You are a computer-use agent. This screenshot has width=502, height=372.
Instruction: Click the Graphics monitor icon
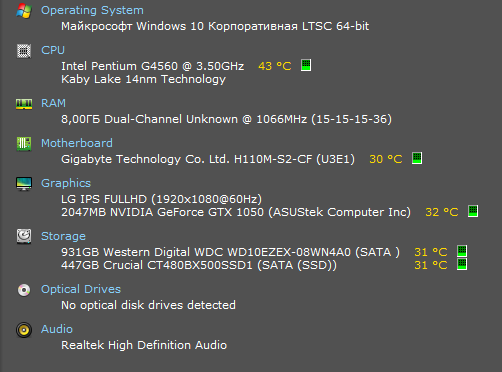tap(24, 184)
